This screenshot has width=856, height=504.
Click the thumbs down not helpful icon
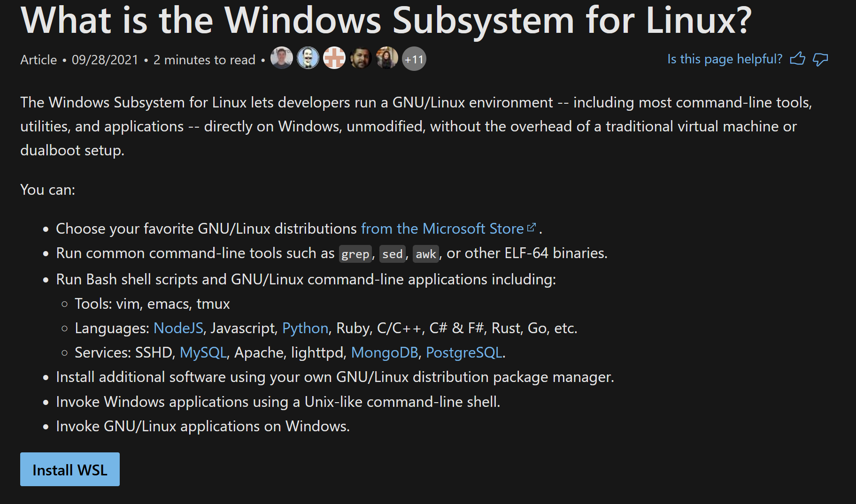pyautogui.click(x=820, y=60)
